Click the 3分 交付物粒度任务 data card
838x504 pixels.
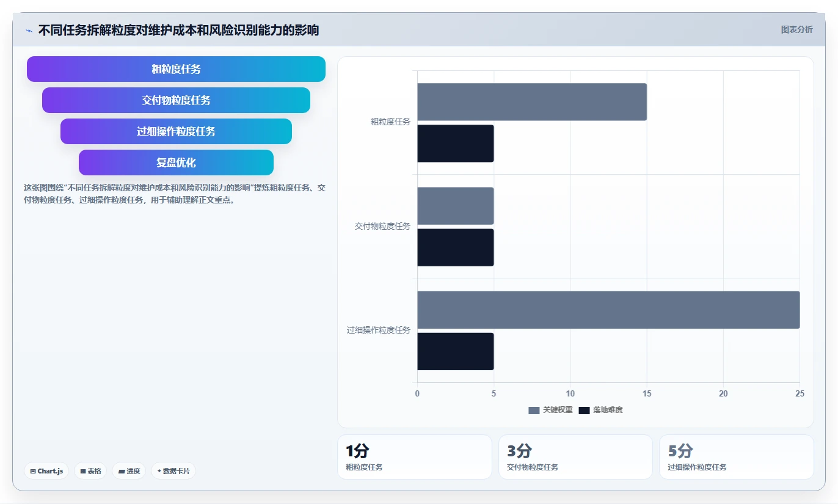click(x=575, y=457)
